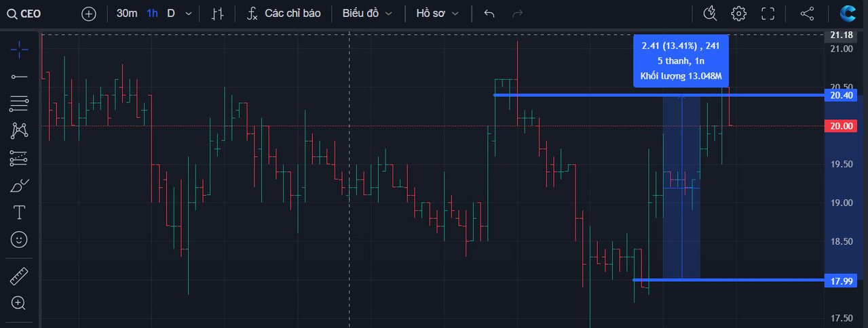868x328 pixels.
Task: Select the crosshair cursor tool
Action: [19, 49]
